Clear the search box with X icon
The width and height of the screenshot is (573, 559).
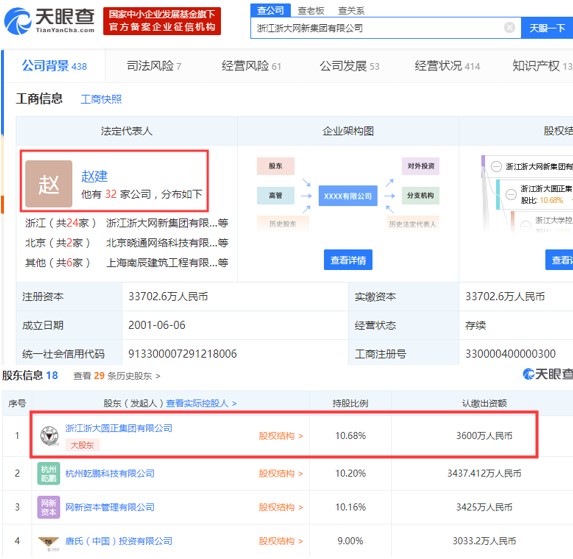click(x=509, y=28)
